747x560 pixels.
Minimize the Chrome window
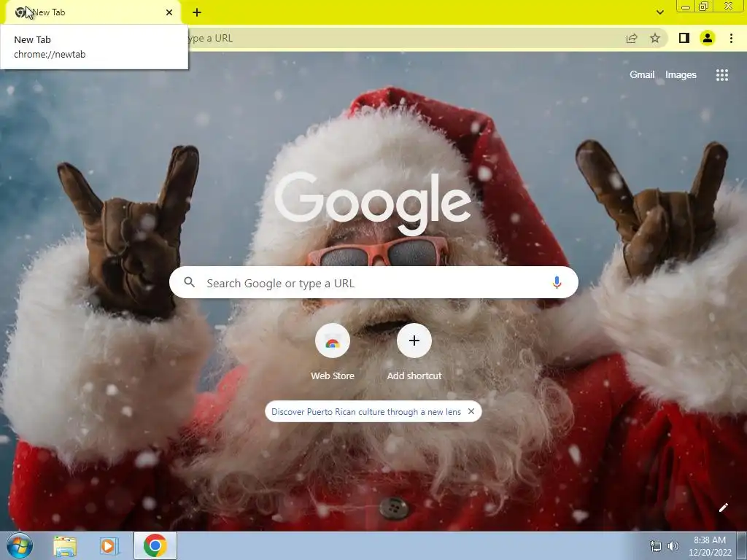tap(686, 6)
